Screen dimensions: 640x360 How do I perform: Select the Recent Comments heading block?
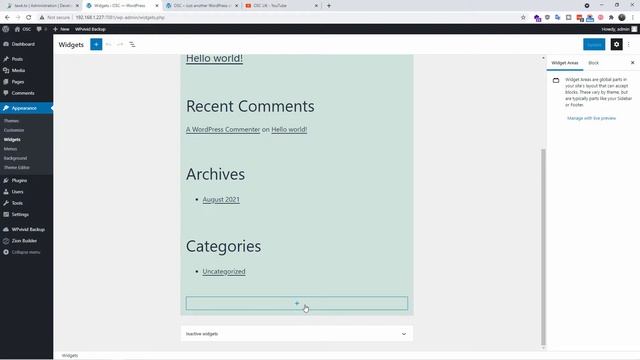pos(250,106)
